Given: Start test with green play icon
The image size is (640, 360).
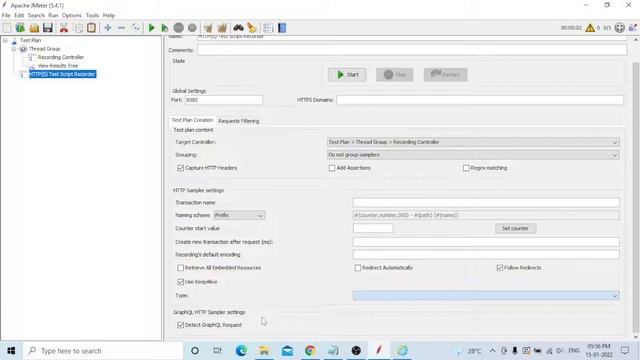Looking at the screenshot, I should pos(151,28).
